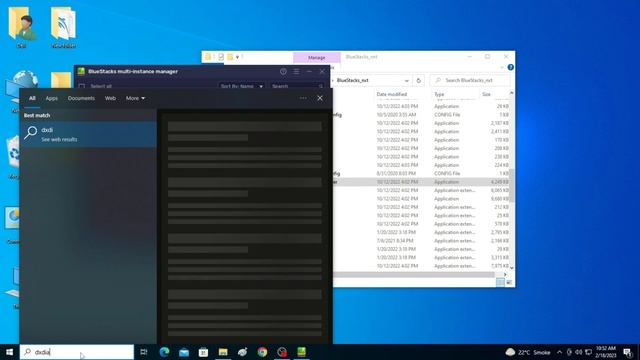Viewport: 640px width, 360px height.
Task: Open the volume control in system tray
Action: pos(579,352)
